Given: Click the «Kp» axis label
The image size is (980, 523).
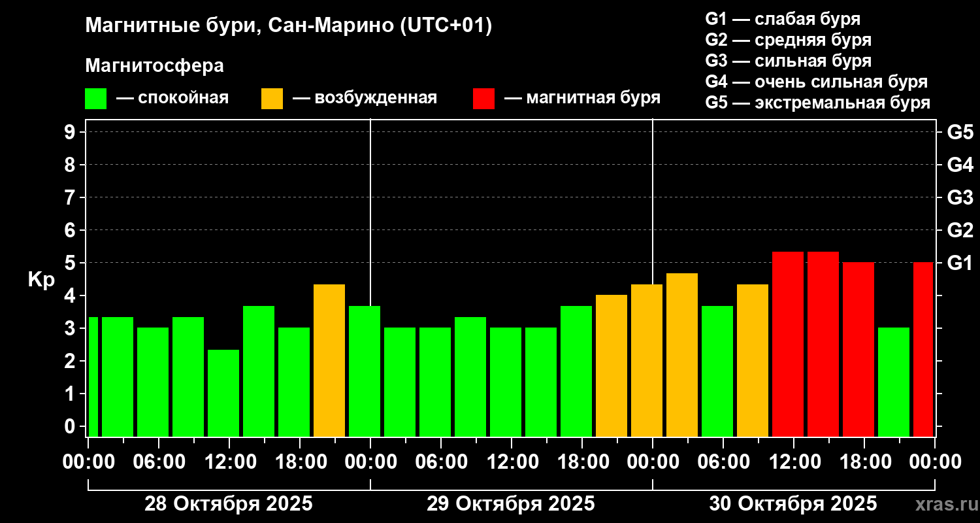Looking at the screenshot, I should coord(41,279).
